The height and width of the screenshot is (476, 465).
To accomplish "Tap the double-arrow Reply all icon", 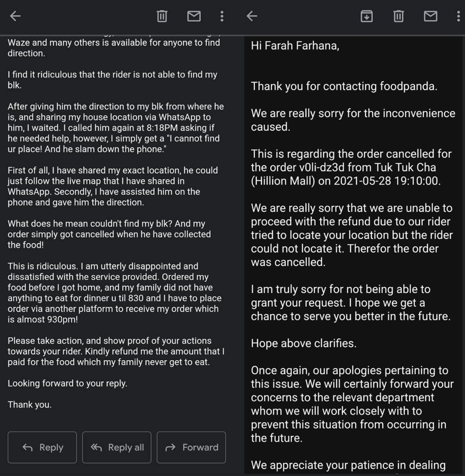I will pyautogui.click(x=96, y=447).
